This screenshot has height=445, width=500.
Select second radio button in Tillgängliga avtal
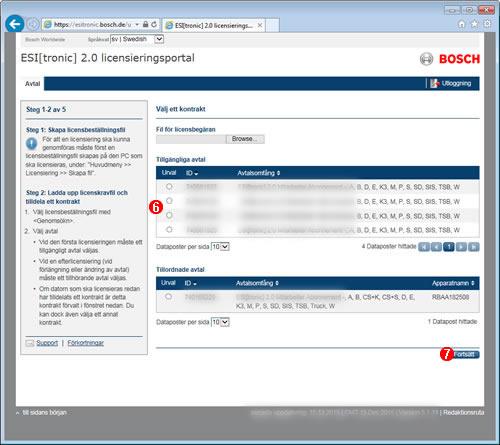point(169,201)
